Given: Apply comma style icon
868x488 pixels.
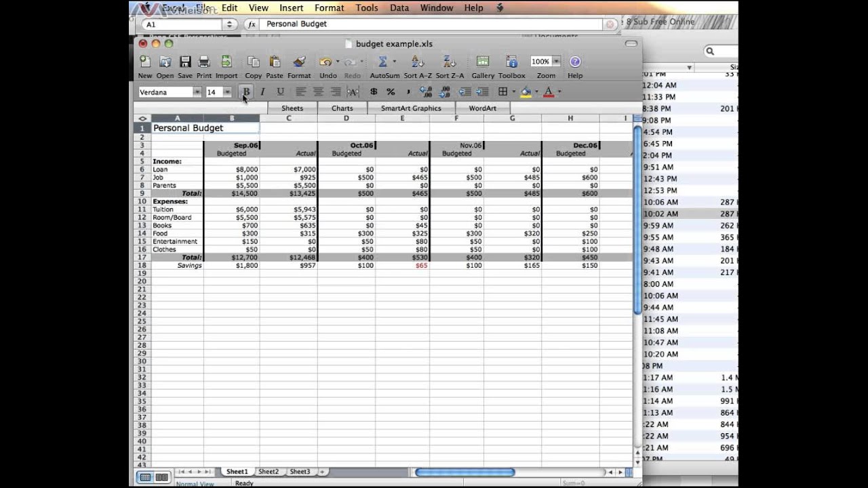Looking at the screenshot, I should click(x=408, y=91).
